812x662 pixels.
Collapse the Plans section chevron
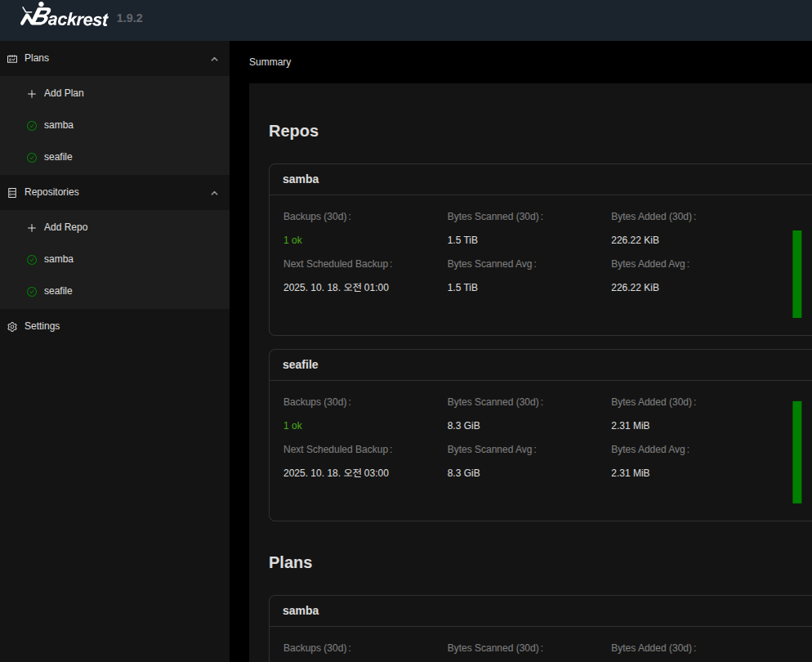[x=214, y=59]
